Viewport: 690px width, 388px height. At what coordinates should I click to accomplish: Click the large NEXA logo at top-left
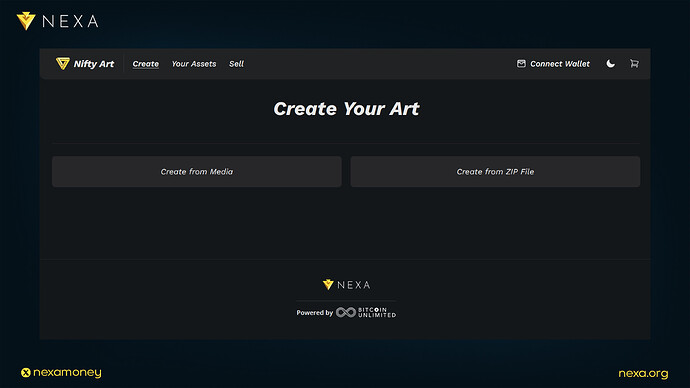(58, 21)
